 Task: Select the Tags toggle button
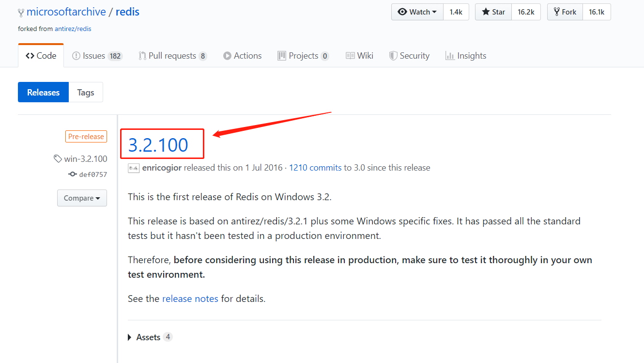click(86, 92)
